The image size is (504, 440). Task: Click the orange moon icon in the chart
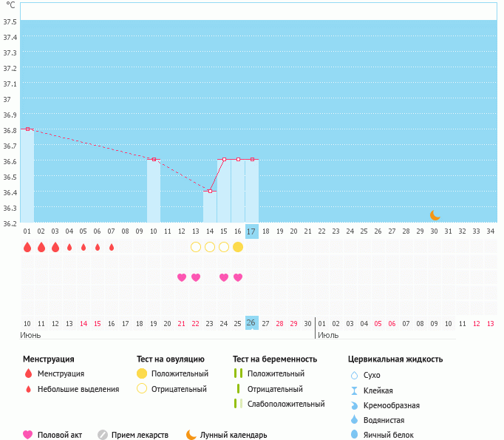[435, 215]
